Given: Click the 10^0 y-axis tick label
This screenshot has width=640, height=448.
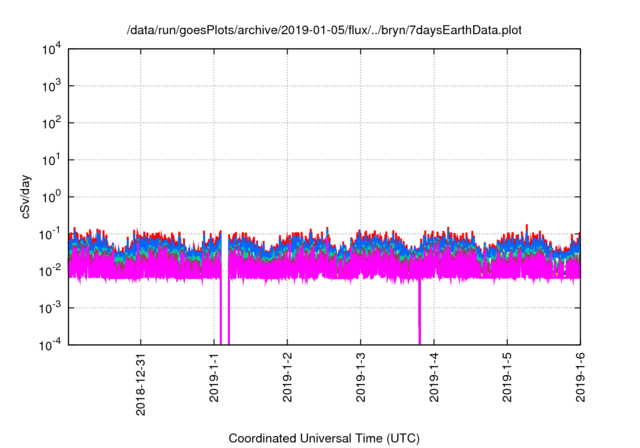Looking at the screenshot, I should (x=51, y=197).
